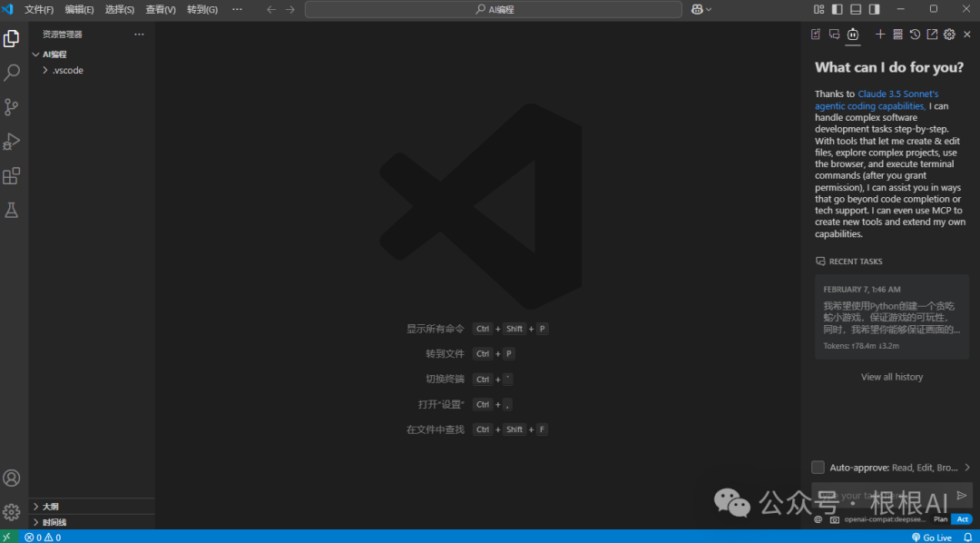The height and width of the screenshot is (543, 980).
Task: Click the VS Code logo in title bar
Action: [7, 9]
